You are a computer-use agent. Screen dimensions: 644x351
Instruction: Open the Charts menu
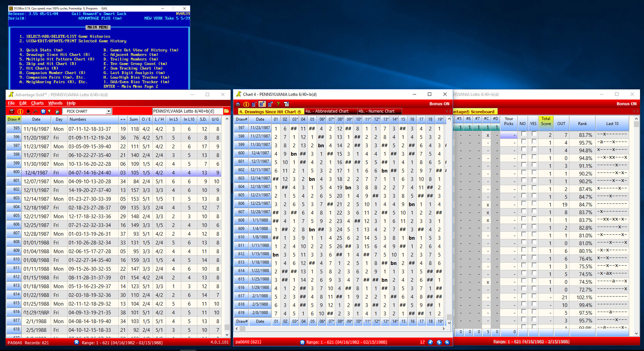(37, 103)
